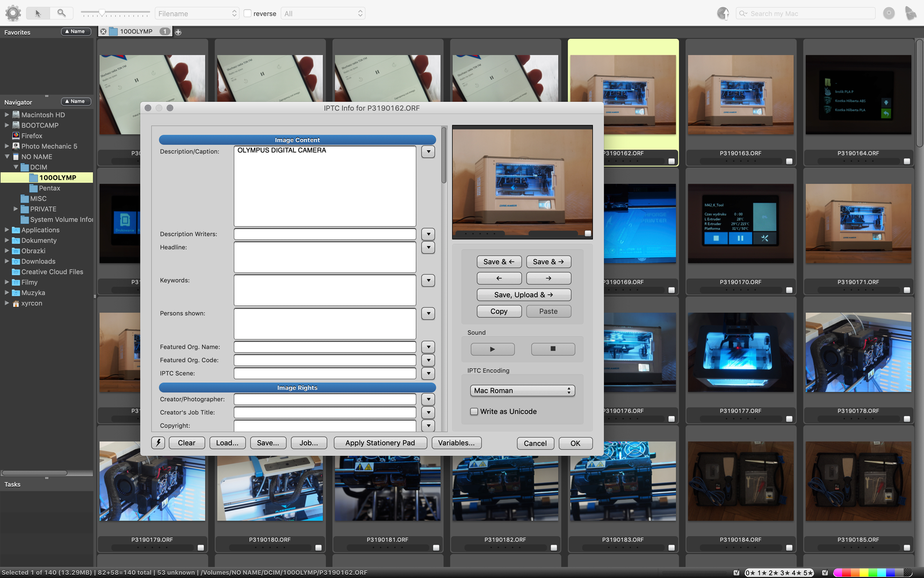Image resolution: width=924 pixels, height=578 pixels.
Task: Click the Cancel button
Action: pyautogui.click(x=535, y=443)
